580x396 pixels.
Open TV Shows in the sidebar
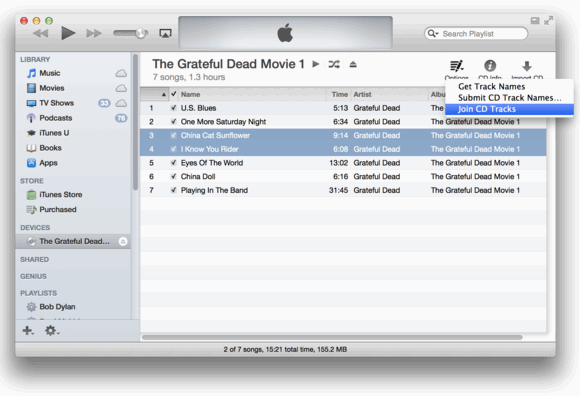point(57,103)
